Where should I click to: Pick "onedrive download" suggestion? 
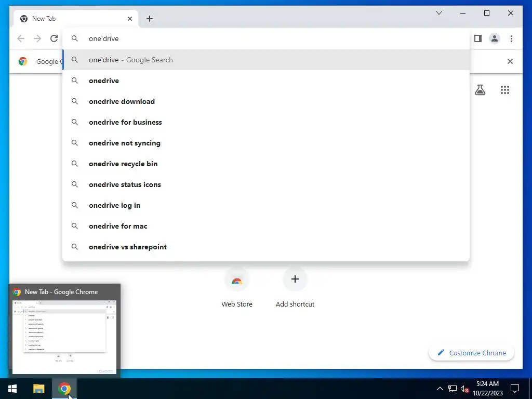[x=267, y=101]
